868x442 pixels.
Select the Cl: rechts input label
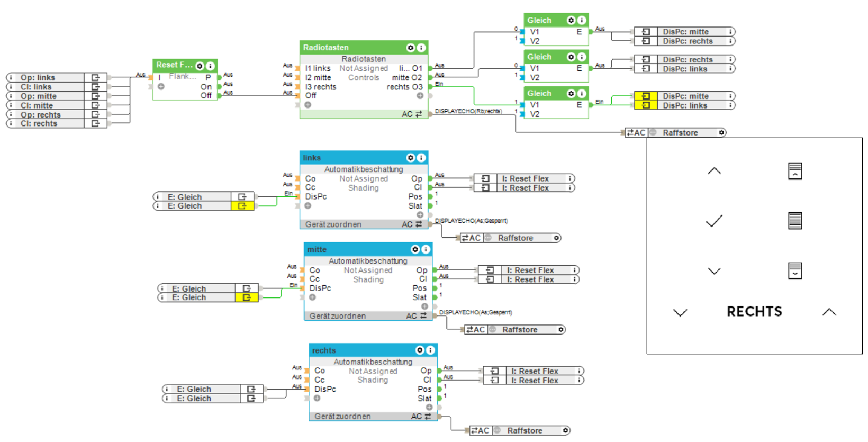coord(39,123)
